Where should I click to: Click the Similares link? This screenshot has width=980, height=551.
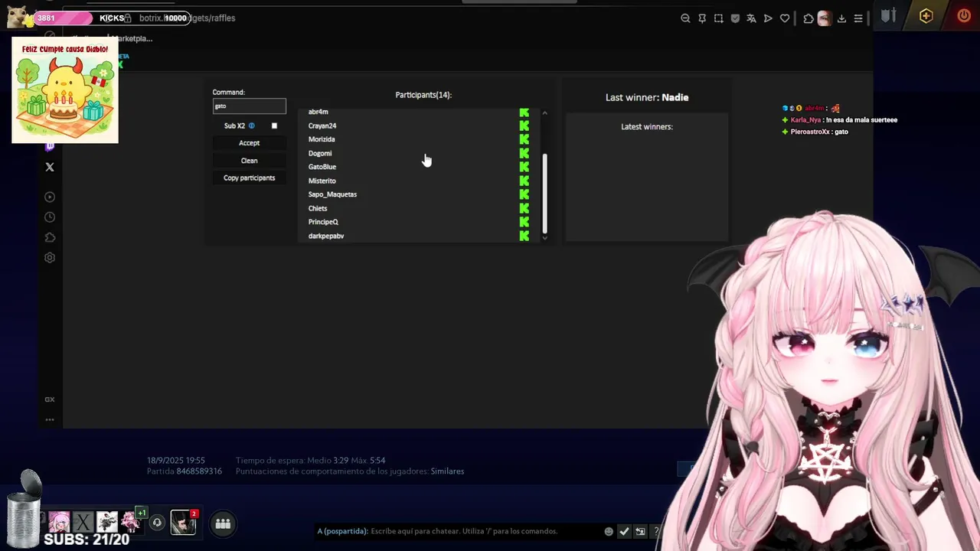[x=447, y=471]
